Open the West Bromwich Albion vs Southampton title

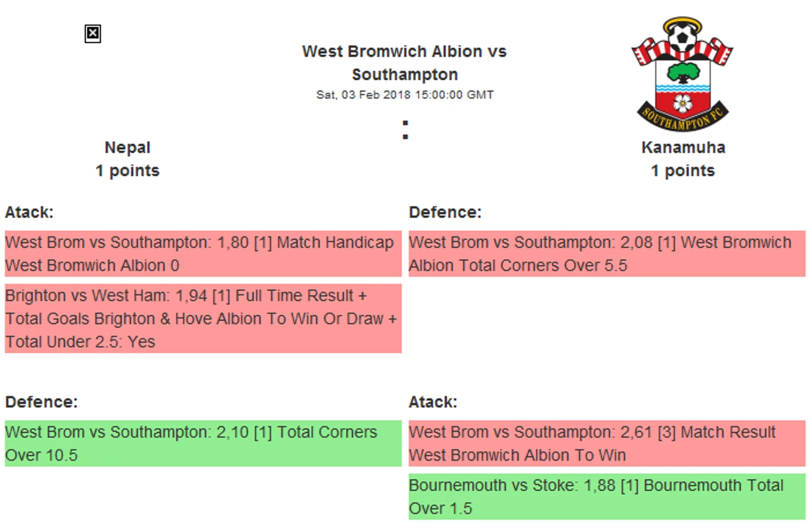click(x=404, y=63)
